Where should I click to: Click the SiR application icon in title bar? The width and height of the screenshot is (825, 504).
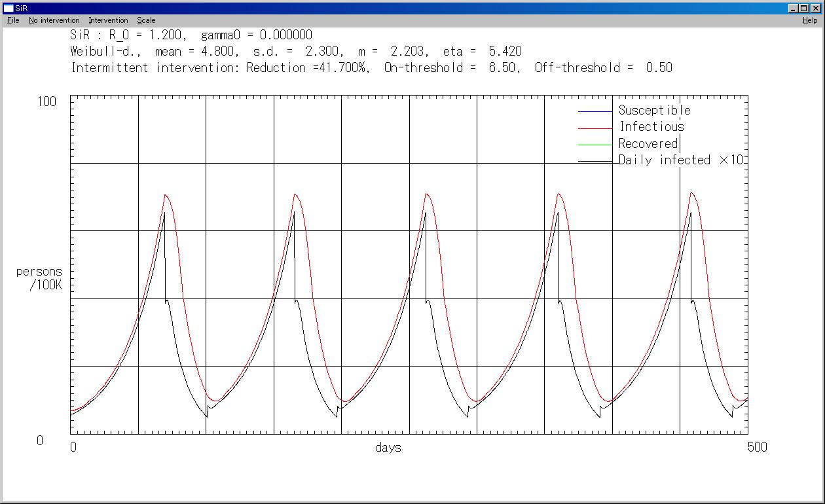coord(9,9)
